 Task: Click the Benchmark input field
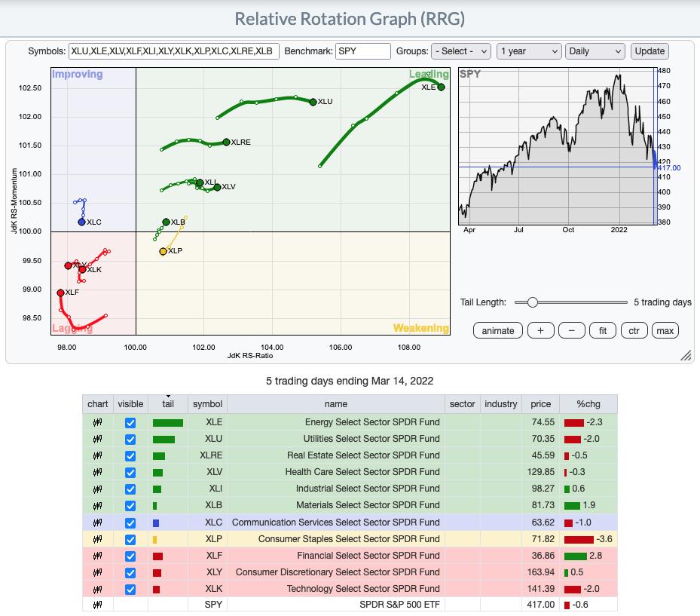(363, 51)
